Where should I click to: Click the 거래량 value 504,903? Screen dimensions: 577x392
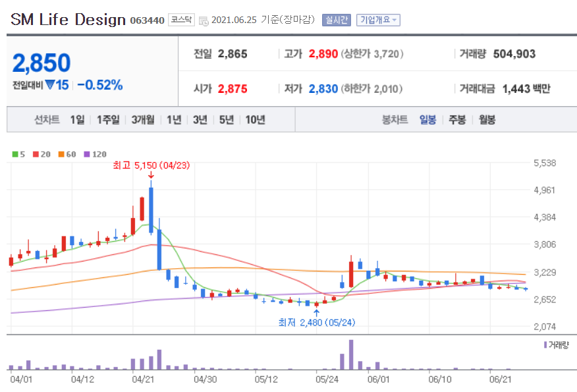(x=514, y=54)
